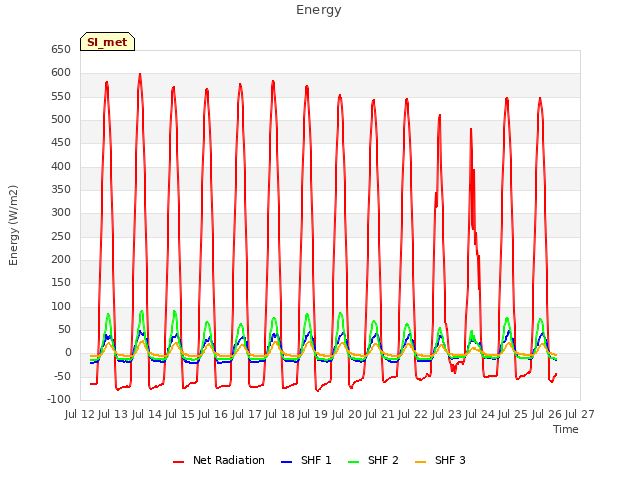Click the 500 y-axis tick label
This screenshot has width=640, height=480.
[x=61, y=120]
